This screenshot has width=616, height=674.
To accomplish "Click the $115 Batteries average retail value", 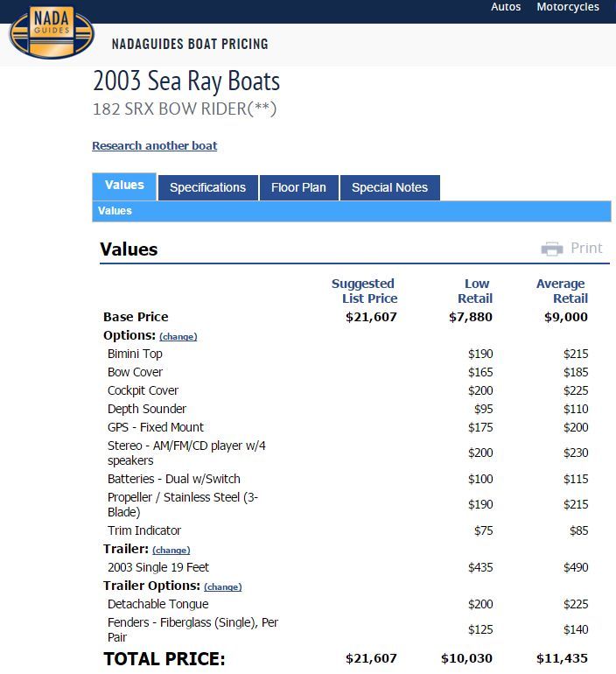I will [576, 479].
